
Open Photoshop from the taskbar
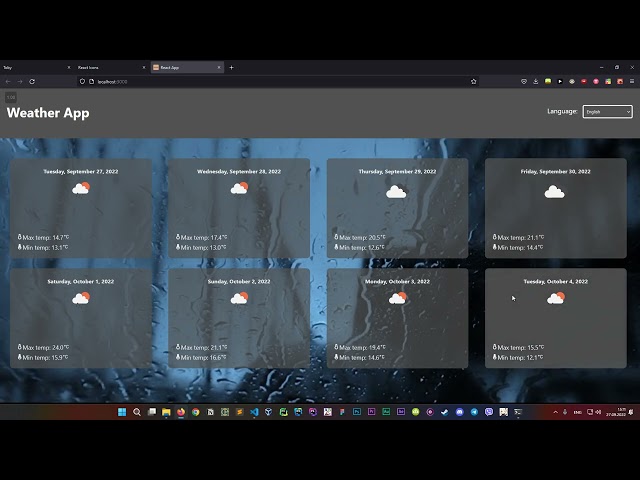click(x=357, y=412)
